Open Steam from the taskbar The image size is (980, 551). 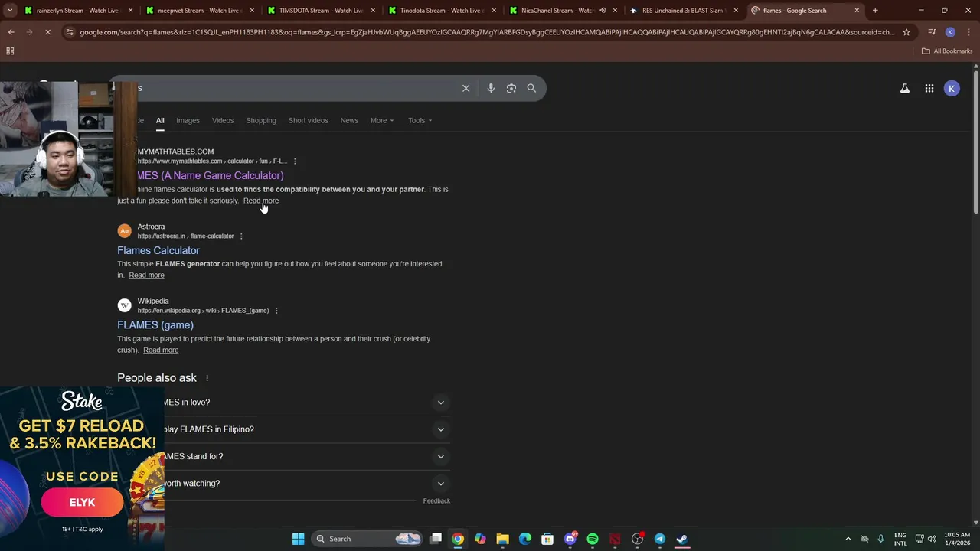point(682,539)
